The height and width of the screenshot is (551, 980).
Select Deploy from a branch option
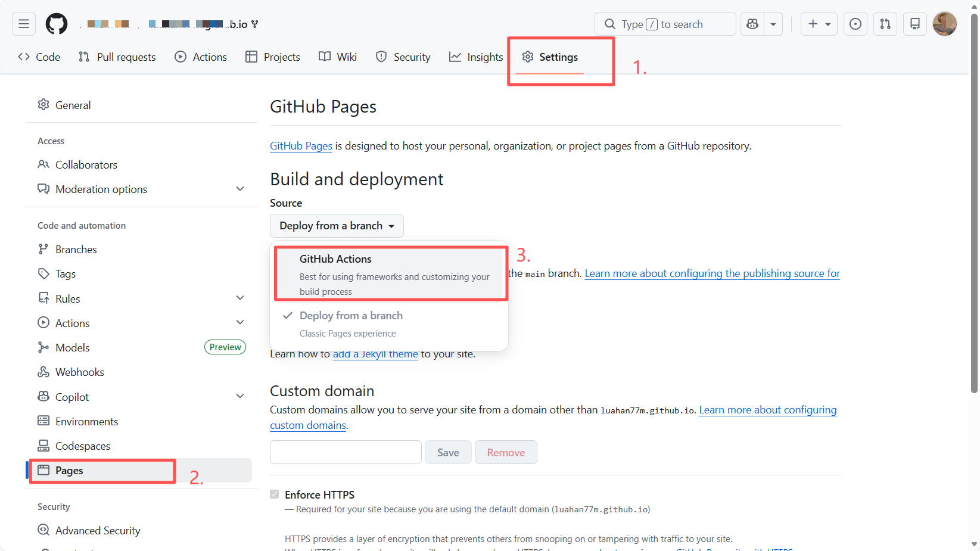coord(351,316)
